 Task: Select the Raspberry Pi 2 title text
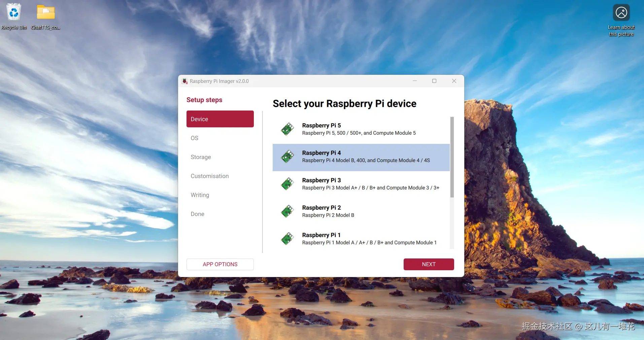tap(321, 208)
